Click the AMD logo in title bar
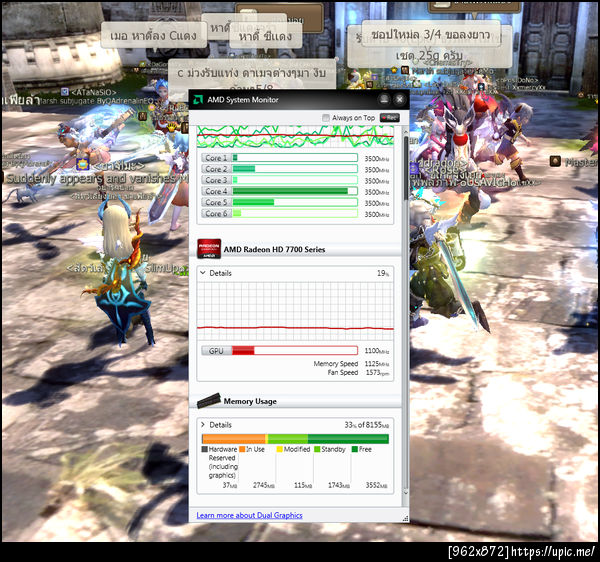This screenshot has width=600, height=562. (x=198, y=100)
